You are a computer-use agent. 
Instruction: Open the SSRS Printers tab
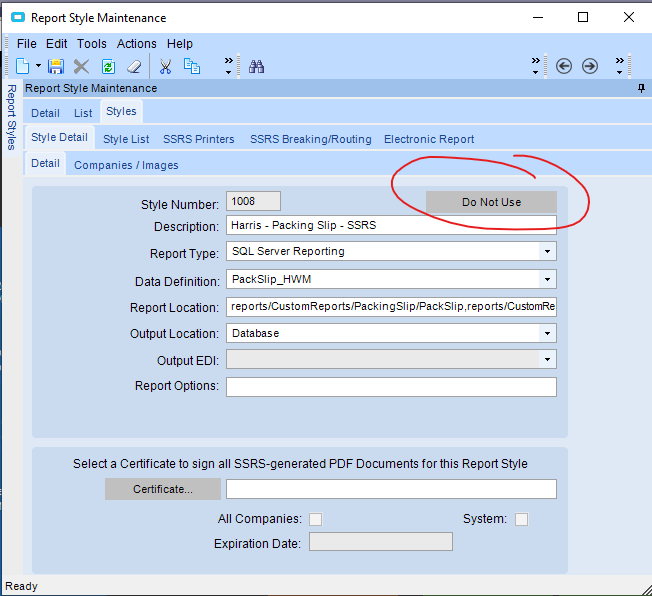tap(199, 139)
